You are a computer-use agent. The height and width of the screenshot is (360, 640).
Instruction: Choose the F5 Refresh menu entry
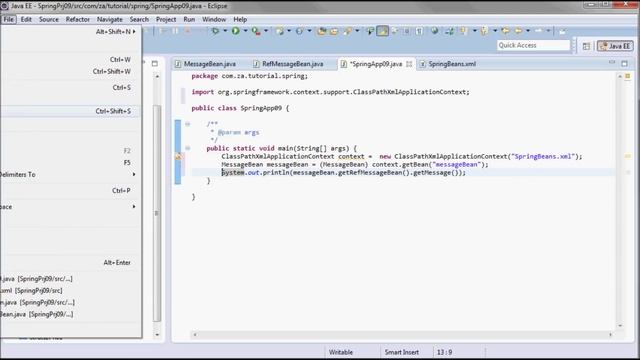(x=71, y=162)
